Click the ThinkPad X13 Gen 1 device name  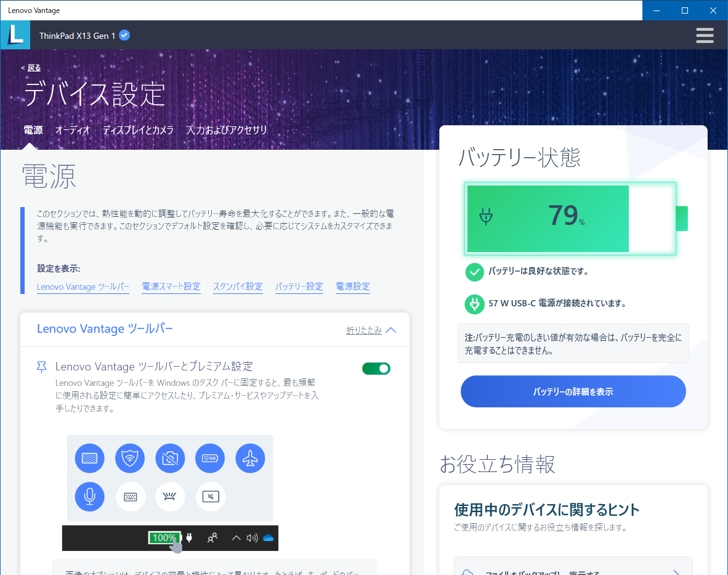(77, 36)
